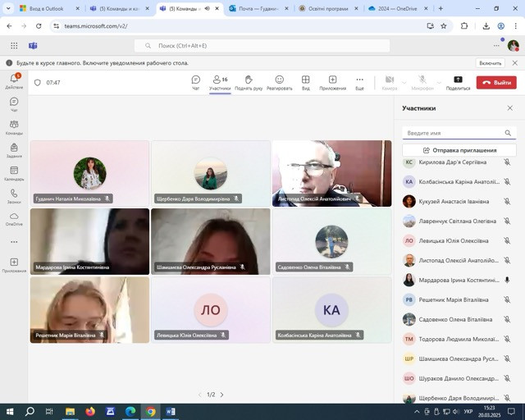525x420 pixels.
Task: Bookmark this page with star icon
Action: tap(444, 25)
